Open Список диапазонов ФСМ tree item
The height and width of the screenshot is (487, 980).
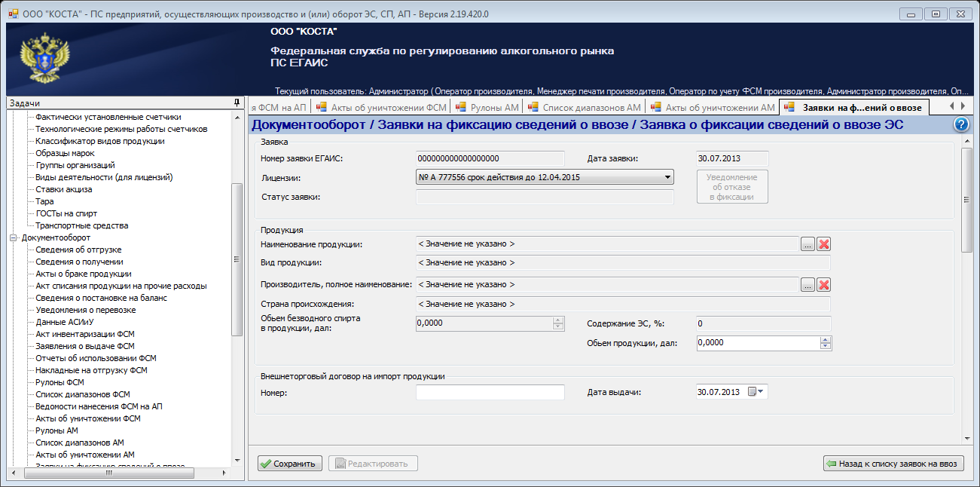83,394
